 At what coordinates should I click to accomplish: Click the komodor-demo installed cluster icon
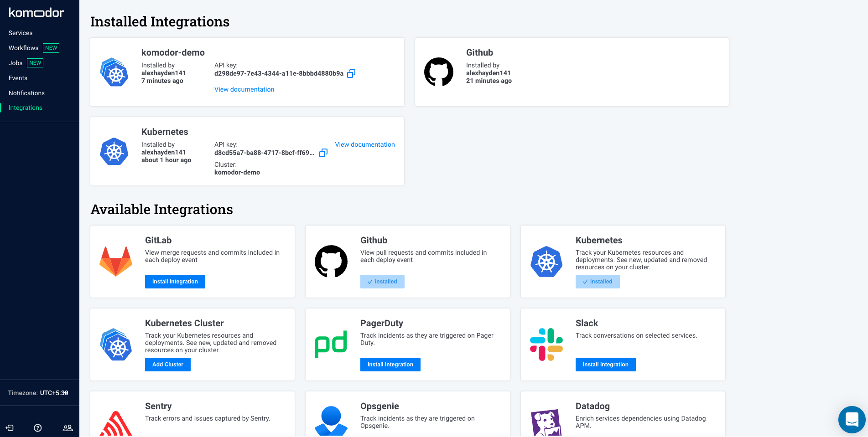click(114, 72)
